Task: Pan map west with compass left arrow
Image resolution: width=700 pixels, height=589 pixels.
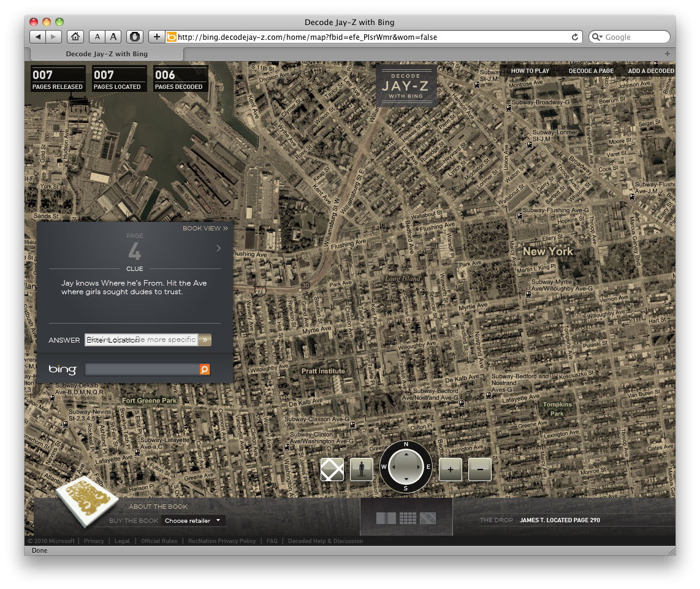Action: pyautogui.click(x=394, y=466)
